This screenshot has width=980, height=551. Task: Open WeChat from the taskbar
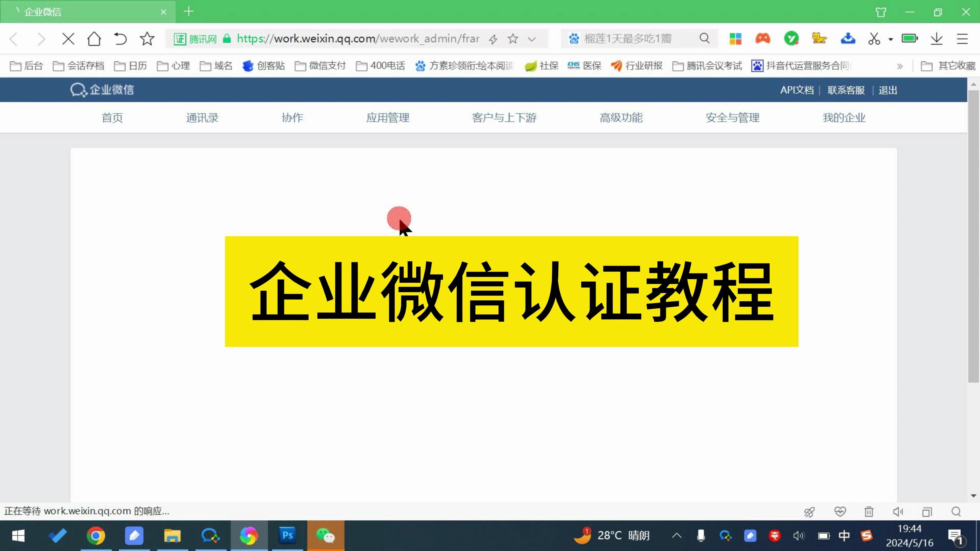(x=326, y=535)
